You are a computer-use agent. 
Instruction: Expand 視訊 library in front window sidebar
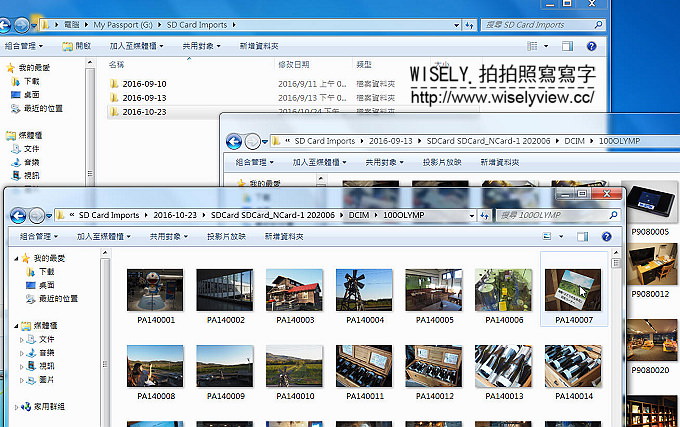click(x=22, y=367)
